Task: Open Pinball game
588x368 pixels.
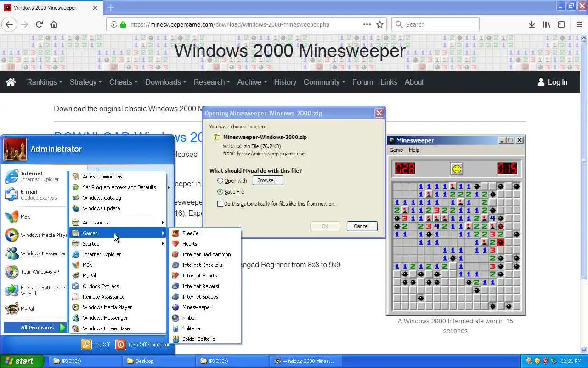Action: (205, 318)
